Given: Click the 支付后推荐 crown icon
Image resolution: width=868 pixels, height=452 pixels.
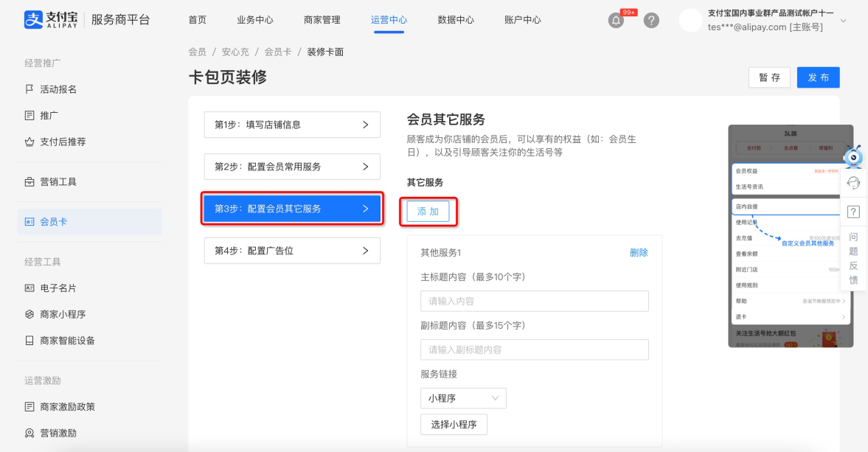Looking at the screenshot, I should click(x=29, y=142).
